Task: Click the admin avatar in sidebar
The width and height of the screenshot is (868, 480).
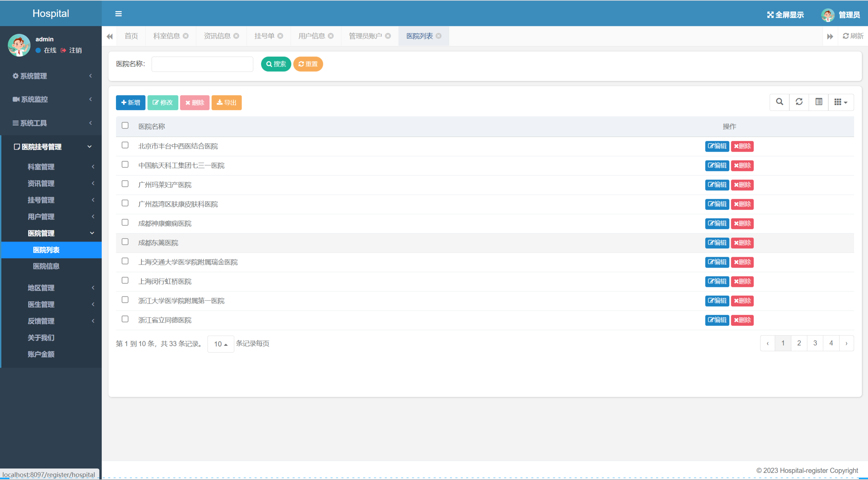Action: coord(19,45)
